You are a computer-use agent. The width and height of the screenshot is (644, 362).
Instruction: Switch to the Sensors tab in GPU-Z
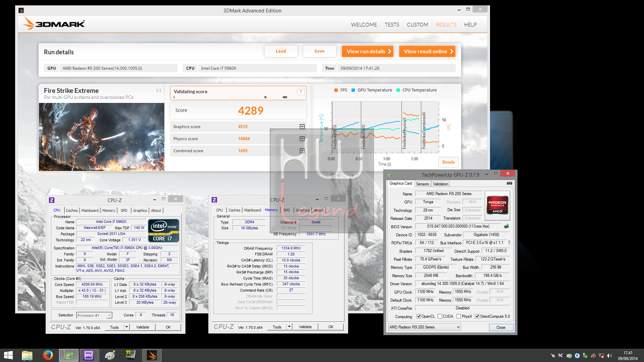tap(422, 184)
